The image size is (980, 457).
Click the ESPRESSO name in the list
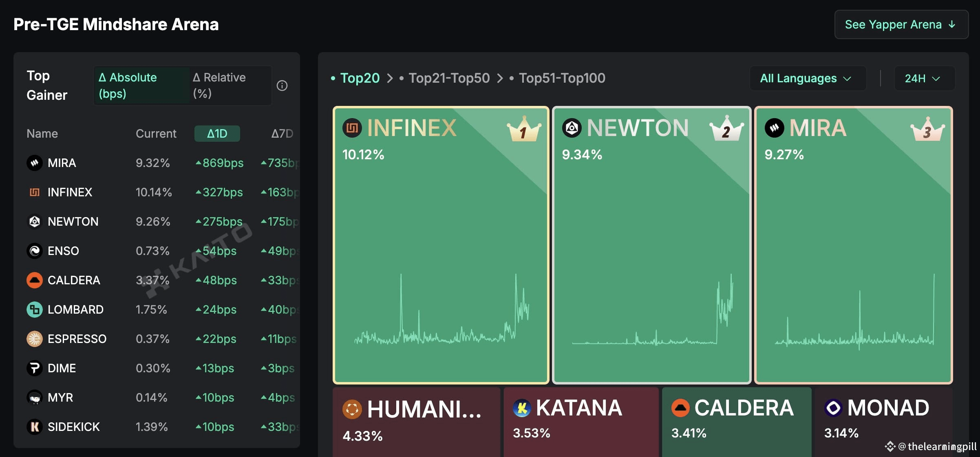pyautogui.click(x=77, y=339)
